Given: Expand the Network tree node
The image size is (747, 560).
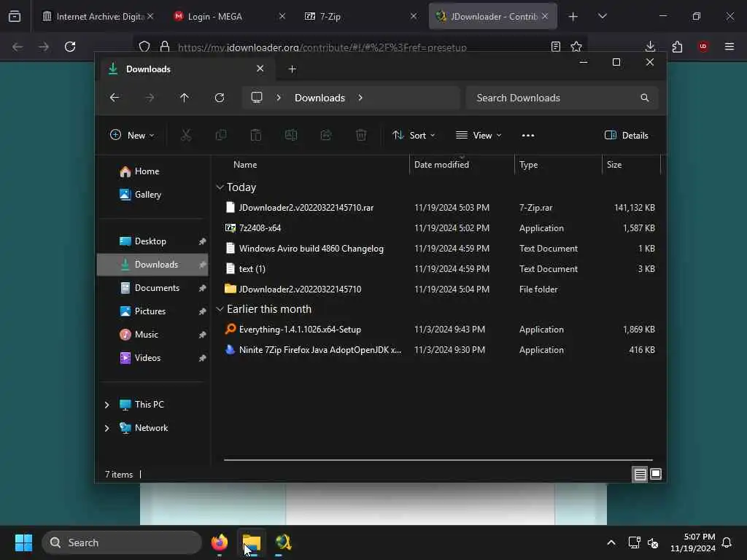Looking at the screenshot, I should pos(107,428).
